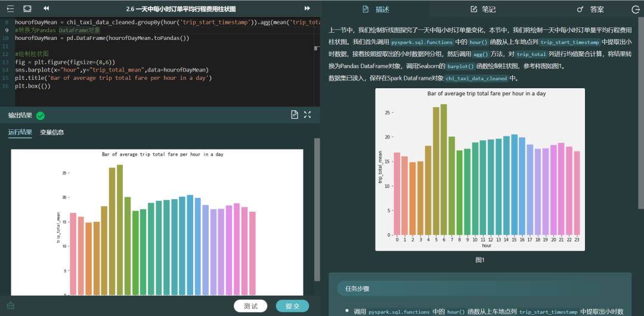Open the sidebar menu list icon

tap(11, 8)
